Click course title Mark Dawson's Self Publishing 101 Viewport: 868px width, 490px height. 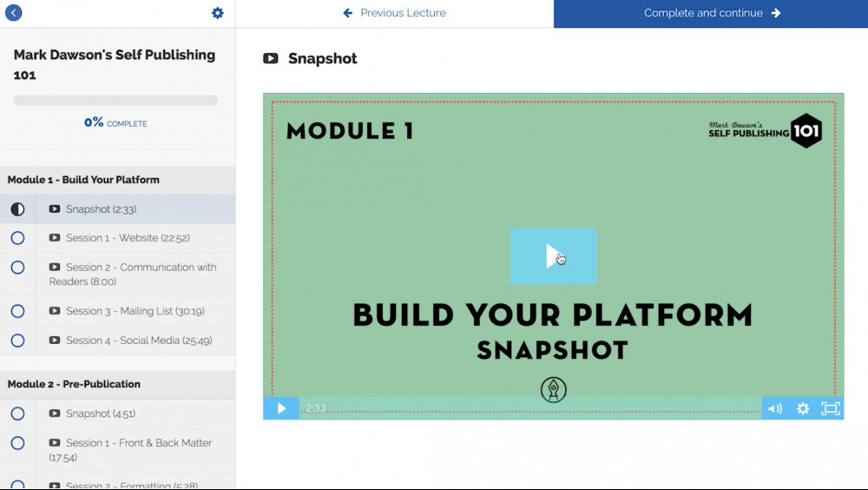tap(115, 65)
